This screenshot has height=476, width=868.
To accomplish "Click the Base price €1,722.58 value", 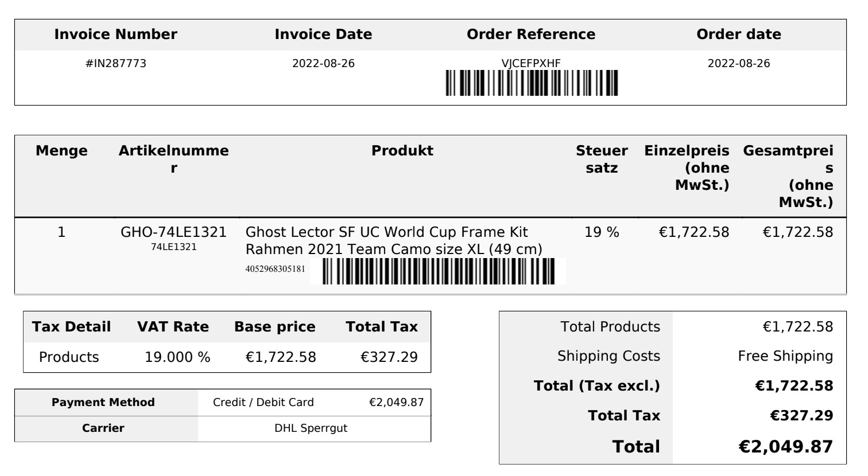I will (281, 357).
